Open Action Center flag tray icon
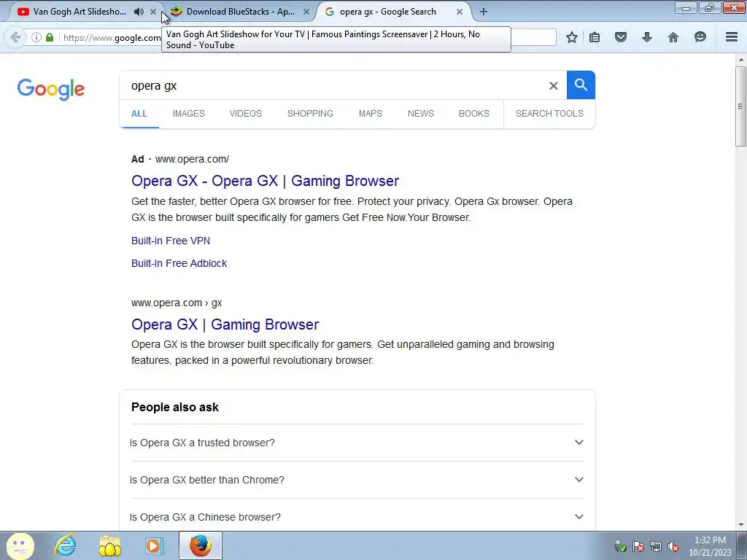The width and height of the screenshot is (747, 560). pyautogui.click(x=638, y=546)
